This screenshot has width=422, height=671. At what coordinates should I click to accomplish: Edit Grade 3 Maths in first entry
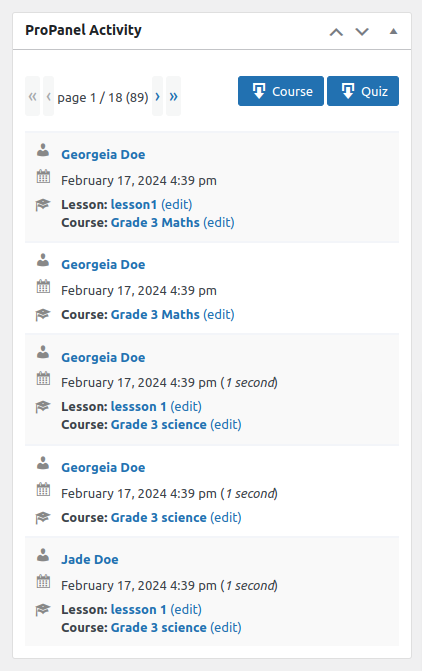click(219, 223)
